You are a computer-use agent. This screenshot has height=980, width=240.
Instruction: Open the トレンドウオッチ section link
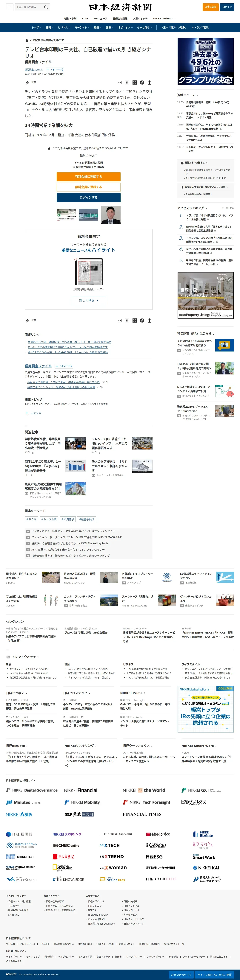coord(26,657)
